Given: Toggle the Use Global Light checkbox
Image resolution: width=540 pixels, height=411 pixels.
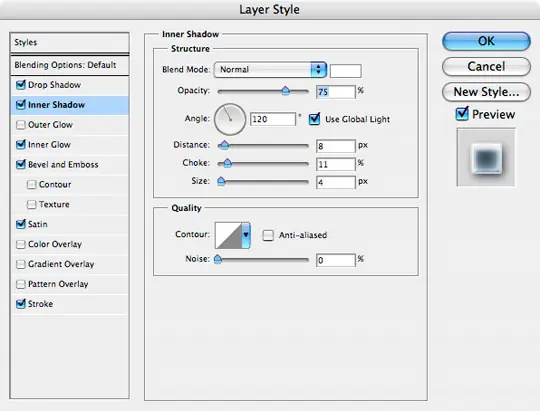Looking at the screenshot, I should click(x=314, y=119).
